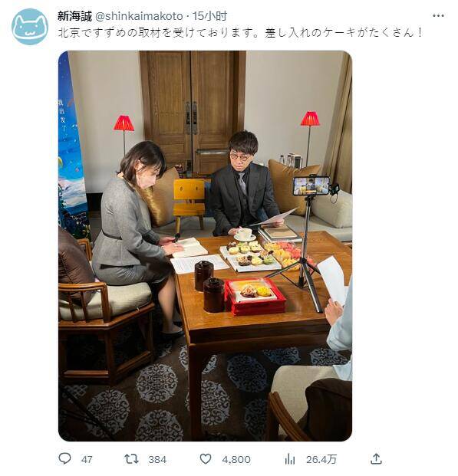Open the three-dot more options menu
The image size is (458, 476).
pyautogui.click(x=438, y=16)
